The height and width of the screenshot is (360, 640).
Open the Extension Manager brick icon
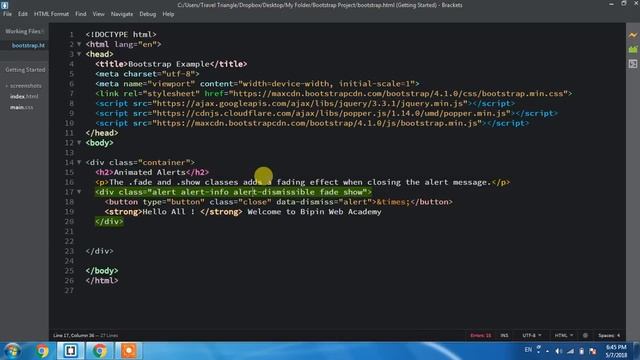(x=633, y=49)
